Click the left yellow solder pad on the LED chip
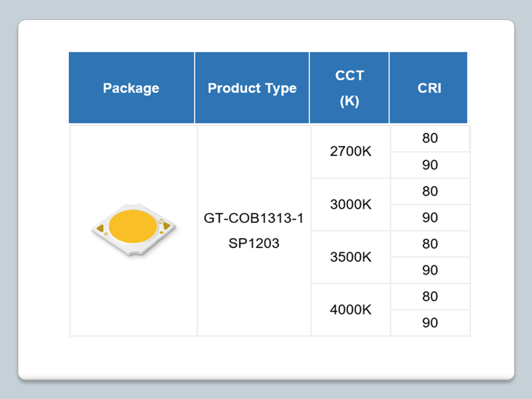 point(100,227)
